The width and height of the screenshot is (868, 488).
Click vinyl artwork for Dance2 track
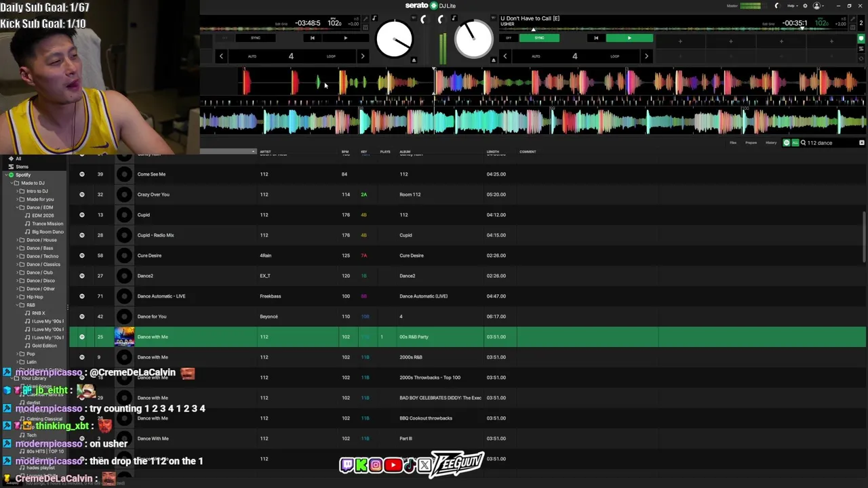[x=124, y=276]
